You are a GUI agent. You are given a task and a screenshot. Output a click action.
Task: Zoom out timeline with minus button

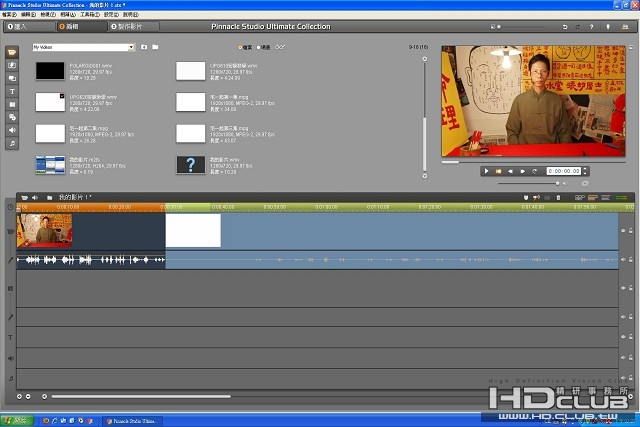(28, 396)
